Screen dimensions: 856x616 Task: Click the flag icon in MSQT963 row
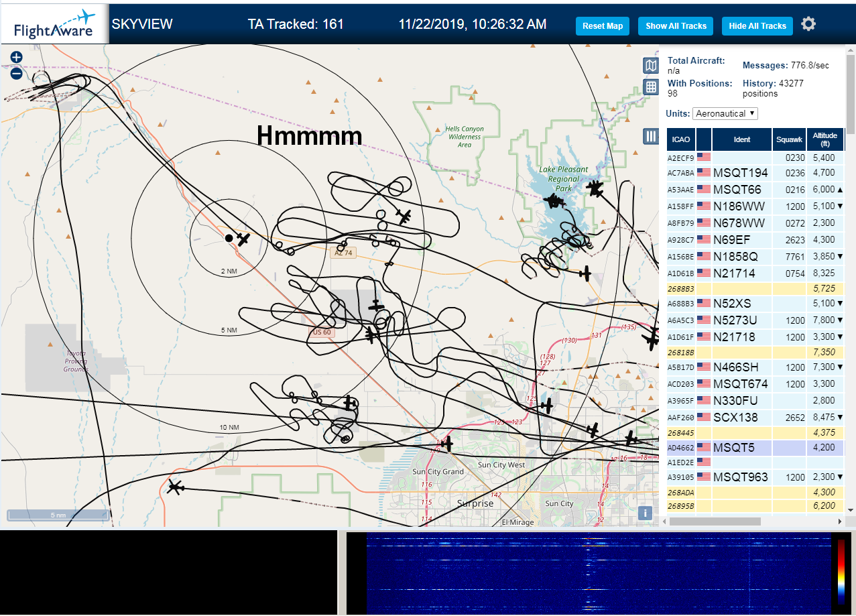(x=704, y=477)
